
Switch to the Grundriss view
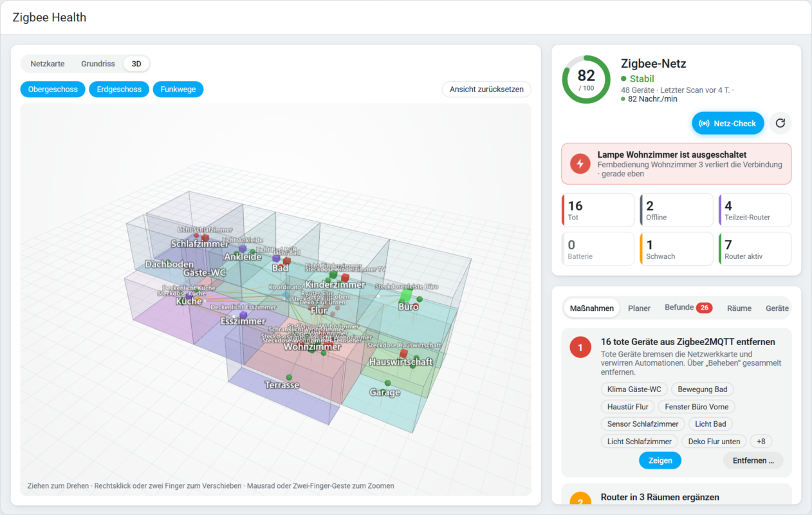click(98, 64)
